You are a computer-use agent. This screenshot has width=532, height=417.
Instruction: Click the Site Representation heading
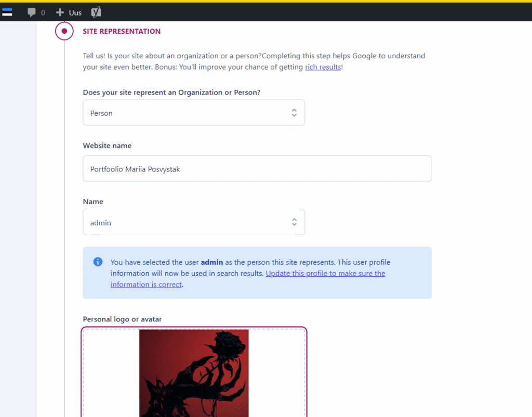(122, 31)
